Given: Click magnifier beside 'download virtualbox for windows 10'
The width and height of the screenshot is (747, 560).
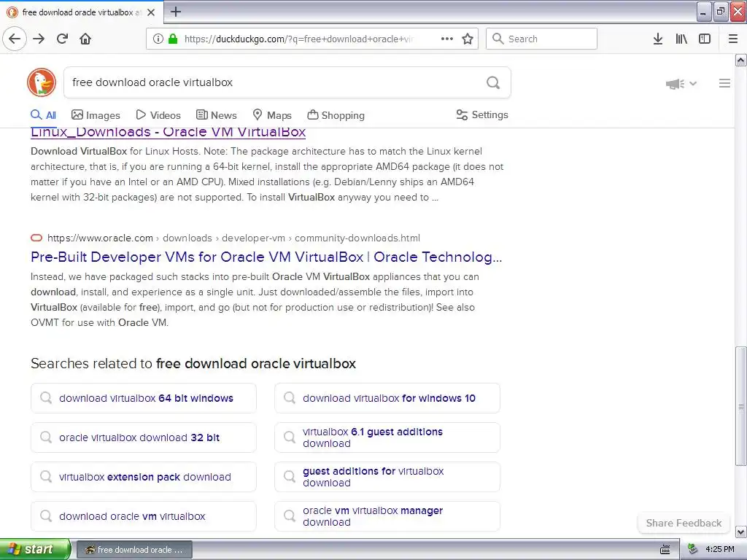Looking at the screenshot, I should pos(290,397).
